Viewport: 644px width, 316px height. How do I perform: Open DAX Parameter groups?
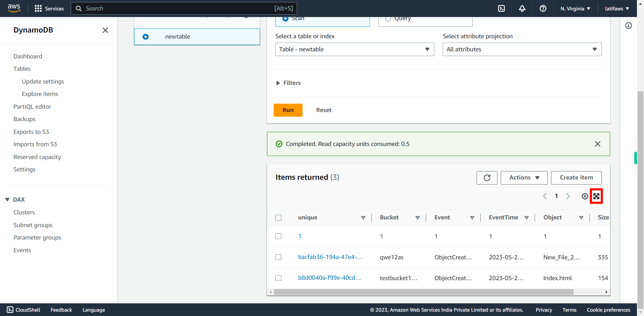point(37,238)
